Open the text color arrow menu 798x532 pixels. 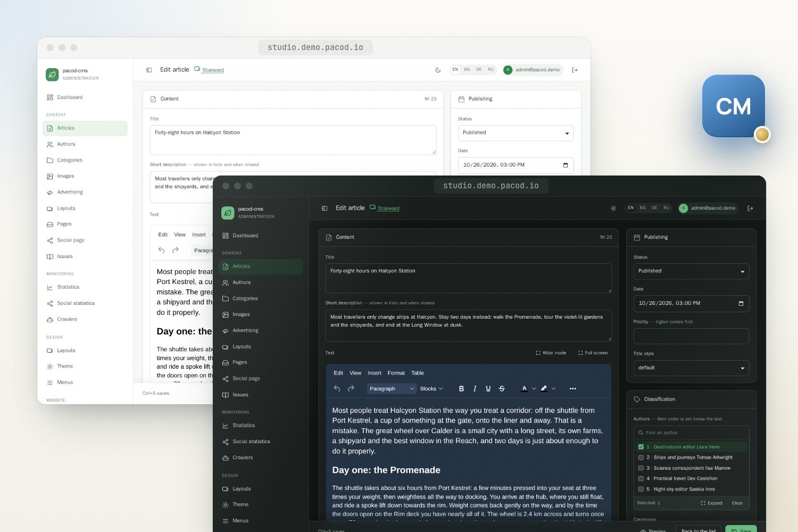point(534,389)
